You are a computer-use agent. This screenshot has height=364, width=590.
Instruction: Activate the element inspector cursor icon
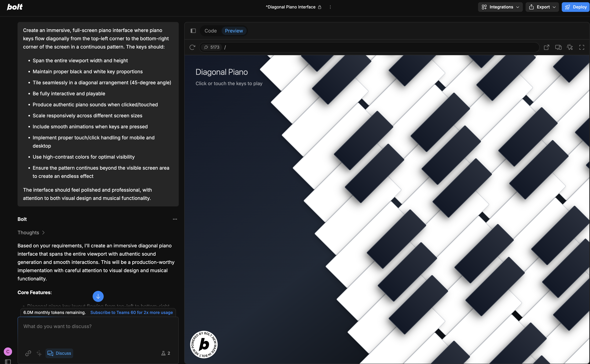coord(570,47)
